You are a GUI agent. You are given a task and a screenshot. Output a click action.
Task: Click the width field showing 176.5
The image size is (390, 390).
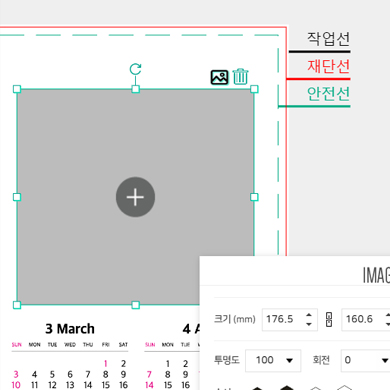point(290,319)
